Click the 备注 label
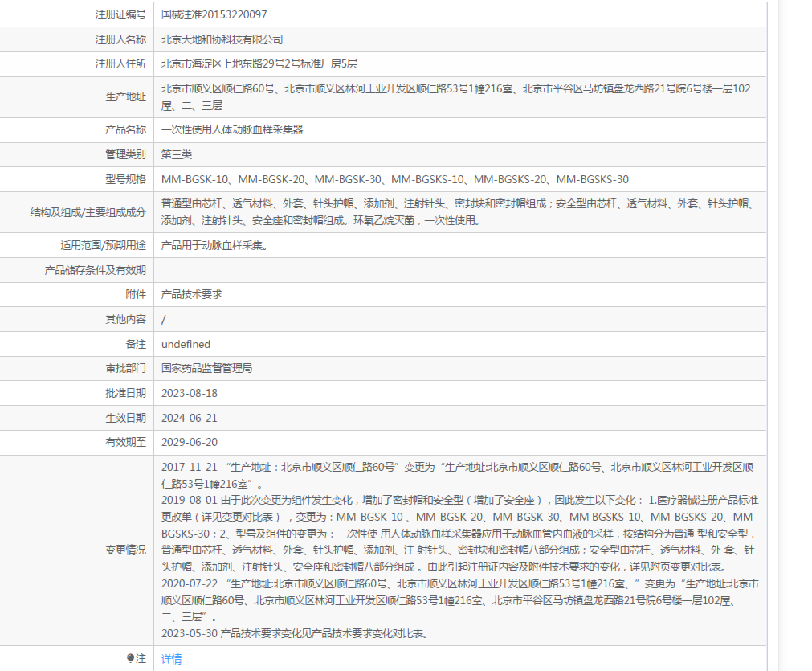 [x=136, y=344]
